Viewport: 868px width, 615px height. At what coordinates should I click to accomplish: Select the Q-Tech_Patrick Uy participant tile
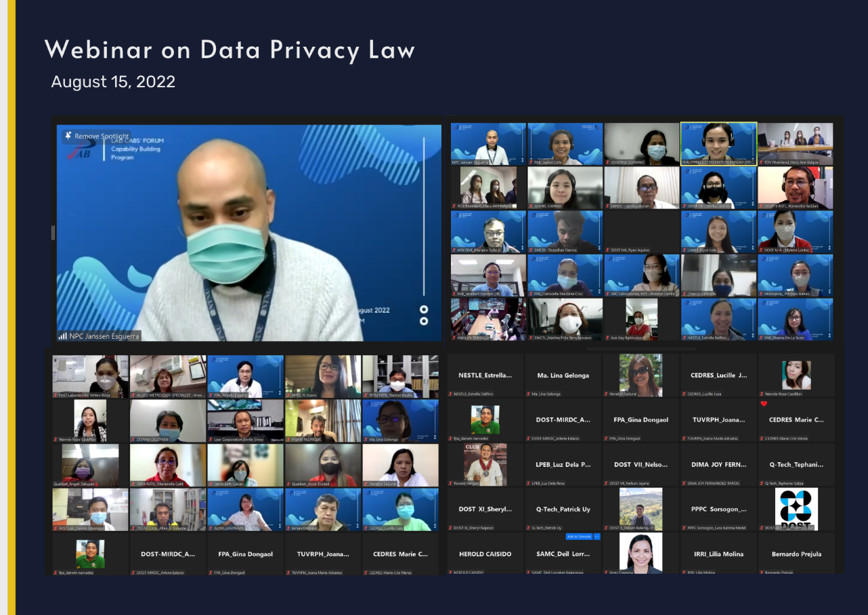coord(563,509)
